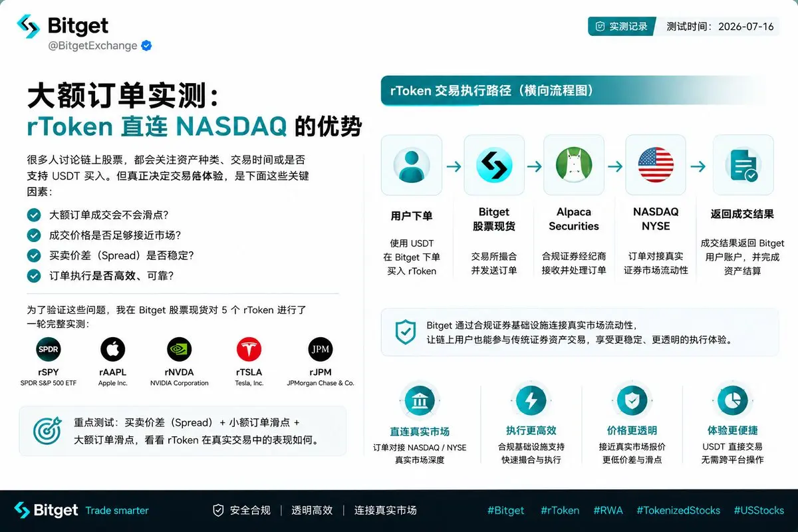
Task: Click the US flag NASDAQ NYSE icon
Action: [x=656, y=165]
